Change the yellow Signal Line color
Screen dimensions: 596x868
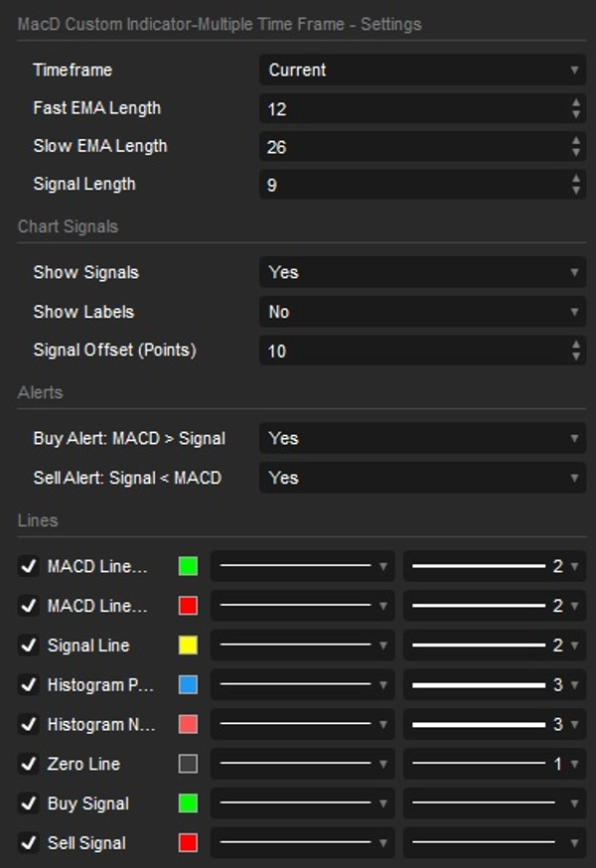click(187, 646)
